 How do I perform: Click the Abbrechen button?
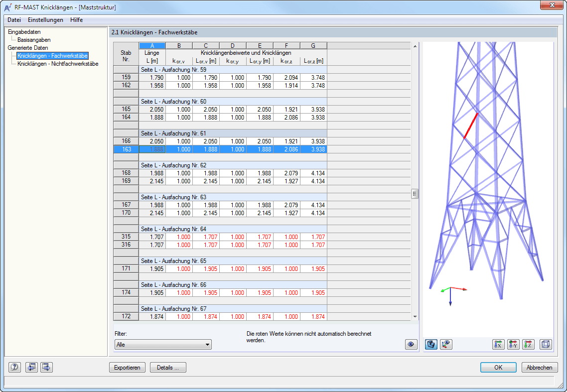click(539, 368)
